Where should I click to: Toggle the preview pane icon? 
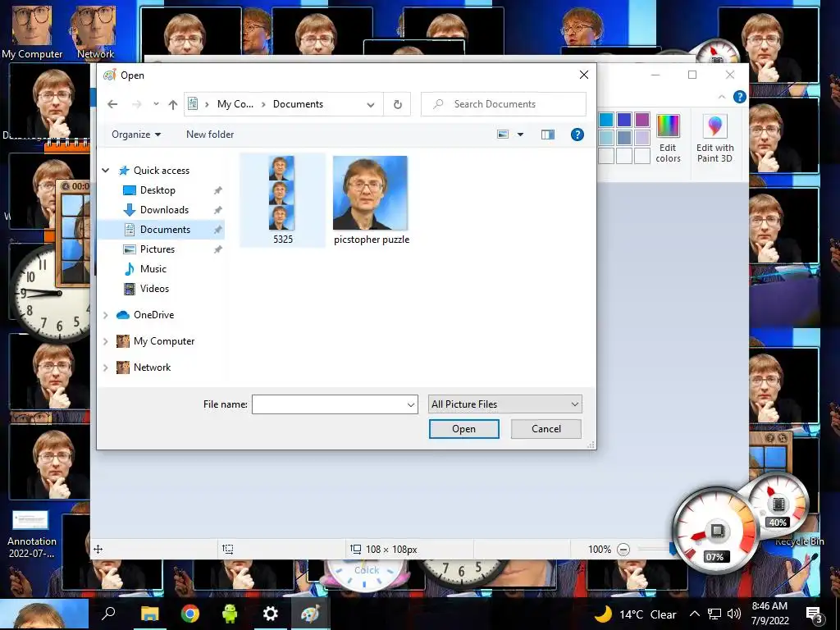pyautogui.click(x=547, y=135)
